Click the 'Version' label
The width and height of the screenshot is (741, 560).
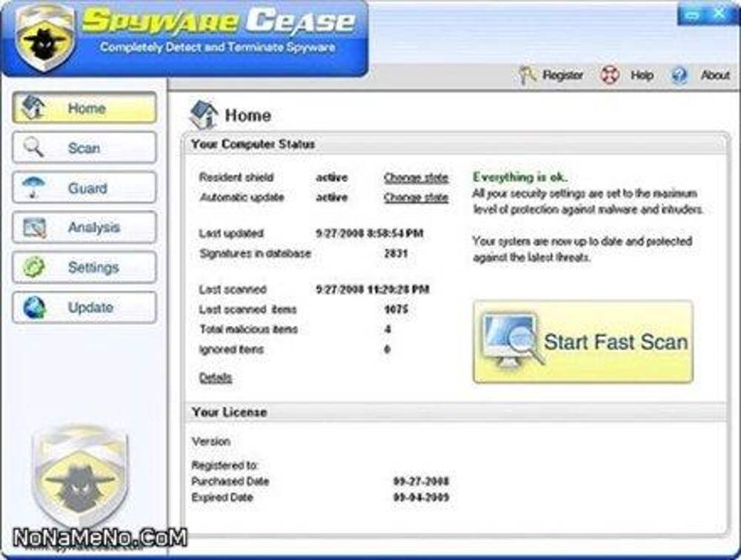210,441
